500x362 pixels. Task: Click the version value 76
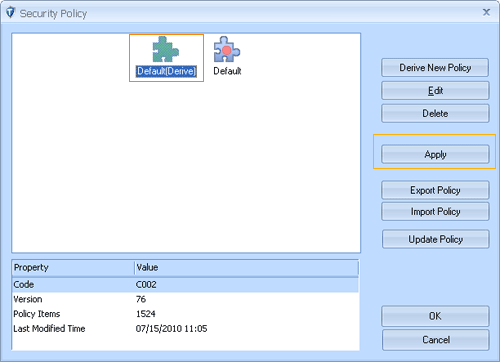pyautogui.click(x=141, y=299)
